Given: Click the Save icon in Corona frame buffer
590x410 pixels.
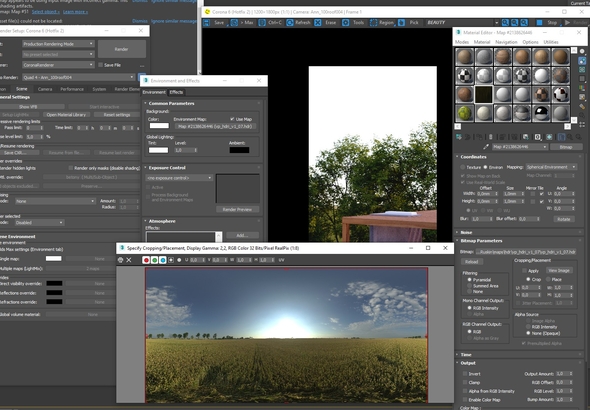Looking at the screenshot, I should pyautogui.click(x=206, y=23).
